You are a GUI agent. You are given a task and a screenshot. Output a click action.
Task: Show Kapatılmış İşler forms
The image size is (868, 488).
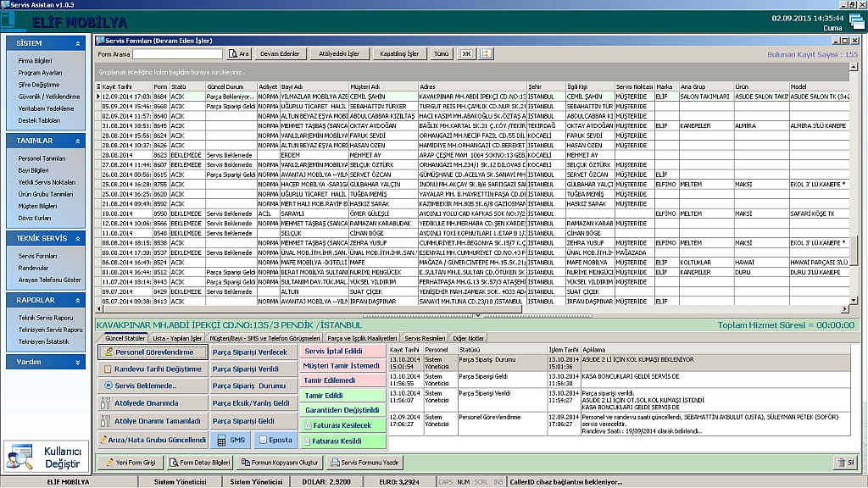click(399, 53)
